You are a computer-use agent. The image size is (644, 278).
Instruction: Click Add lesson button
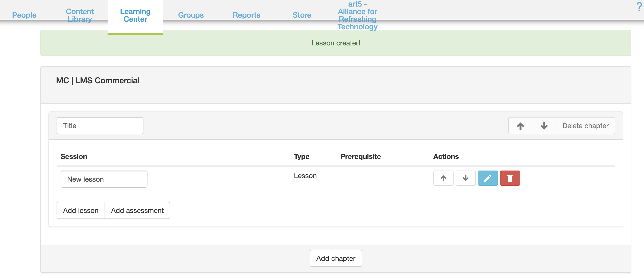click(x=81, y=210)
